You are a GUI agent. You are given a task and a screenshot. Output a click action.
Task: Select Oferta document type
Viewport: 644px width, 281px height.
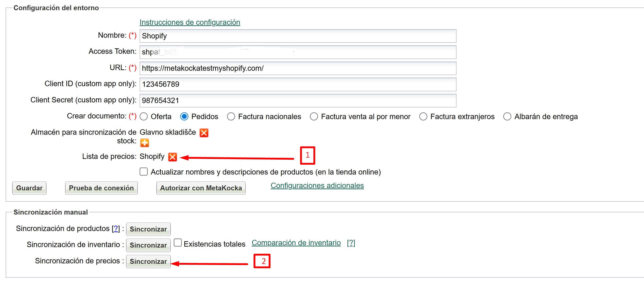[144, 117]
